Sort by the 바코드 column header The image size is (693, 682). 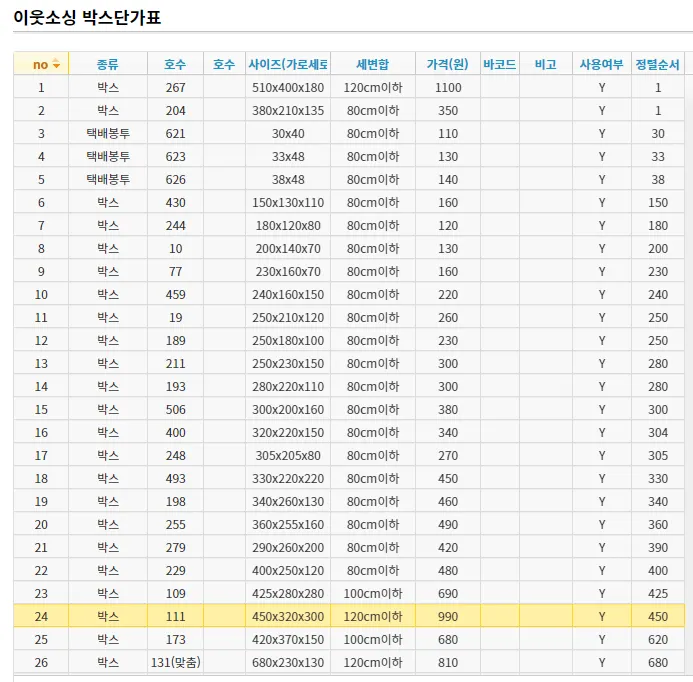click(x=499, y=65)
